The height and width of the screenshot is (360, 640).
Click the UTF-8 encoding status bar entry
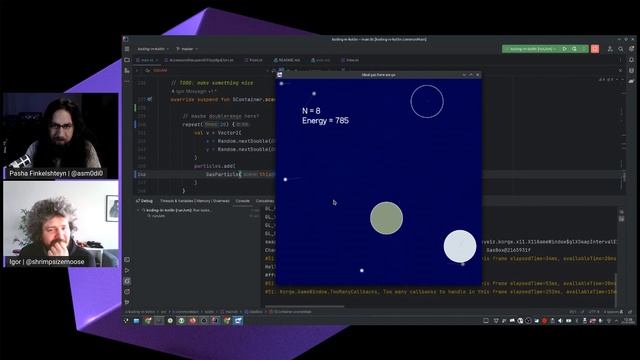[594, 312]
